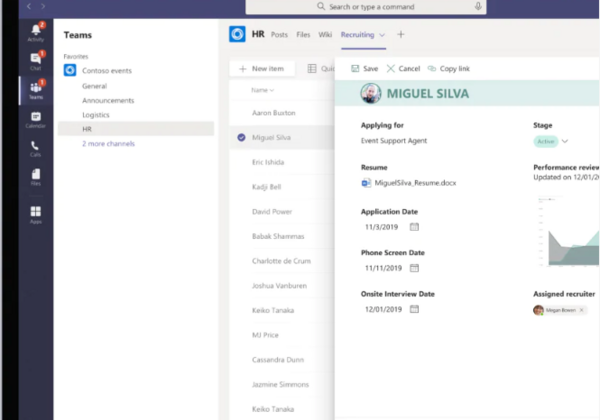Open the Files icon in the rail
Screen dimensions: 600x420
36,174
